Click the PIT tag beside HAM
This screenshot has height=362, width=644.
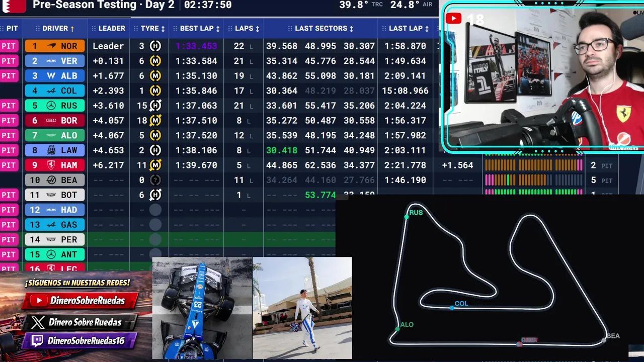click(x=9, y=165)
